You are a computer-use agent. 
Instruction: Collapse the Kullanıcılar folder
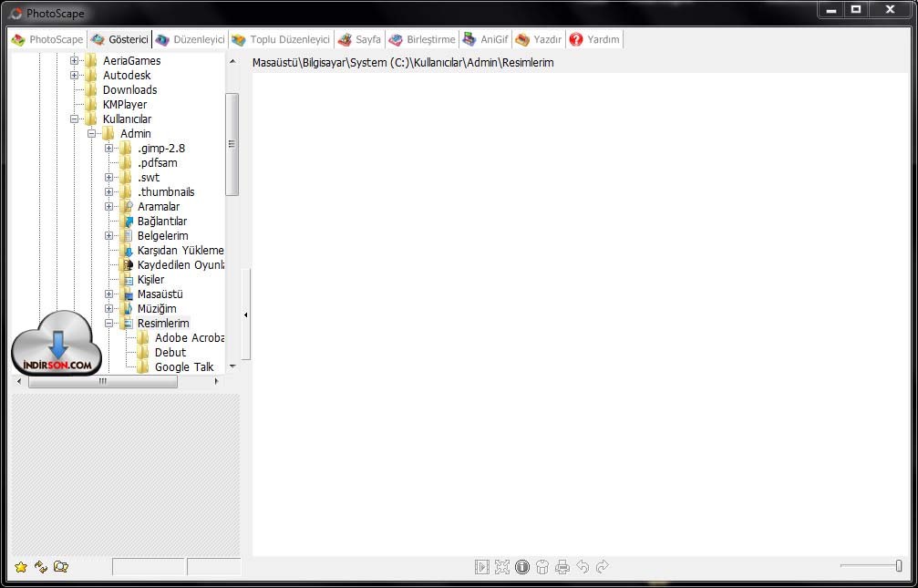click(x=74, y=119)
